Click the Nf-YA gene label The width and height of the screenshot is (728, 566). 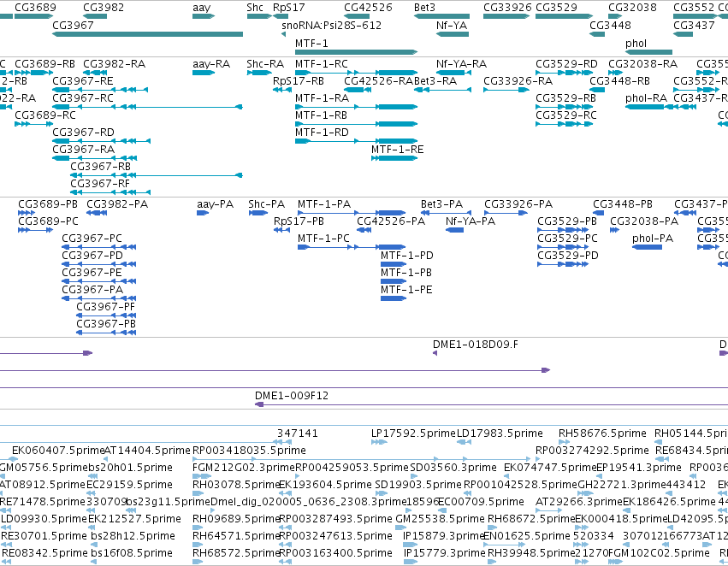(x=452, y=26)
